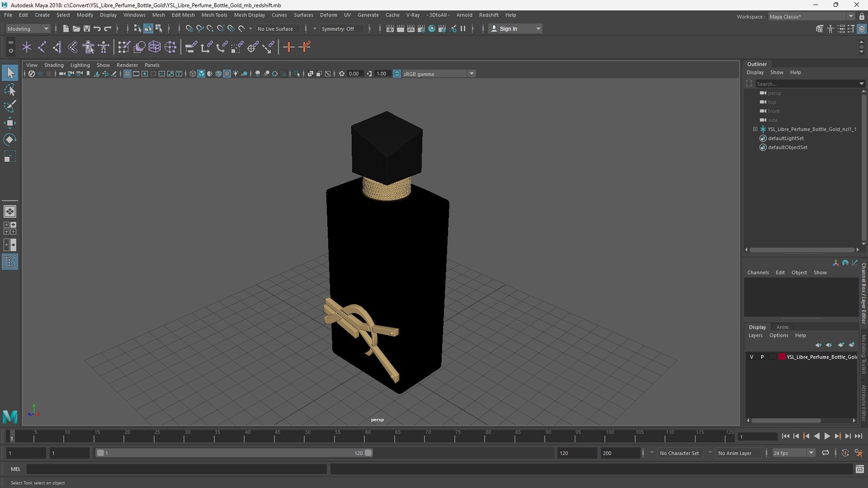Open the Modeling menu set dropdown
The image size is (868, 488).
(x=28, y=28)
